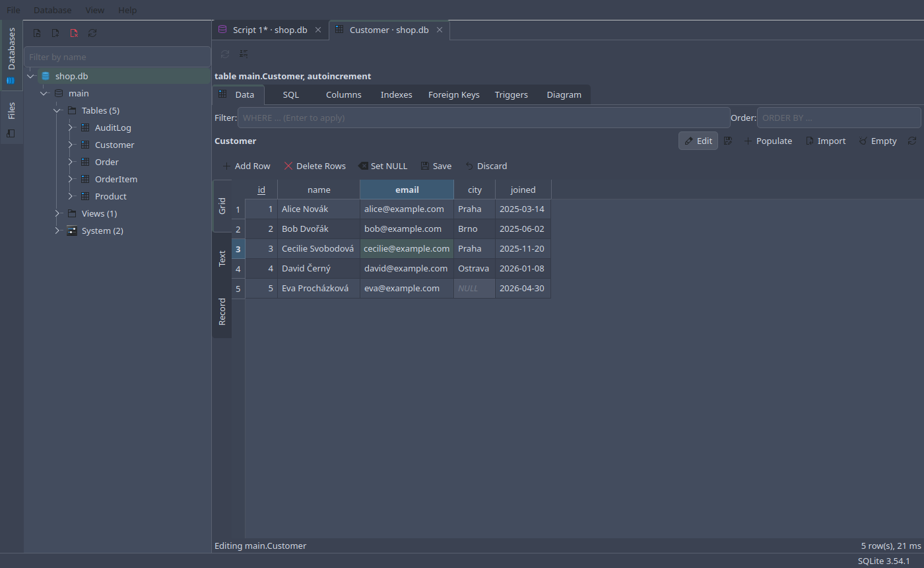This screenshot has height=568, width=924.
Task: Open the Files side panel
Action: [11, 119]
